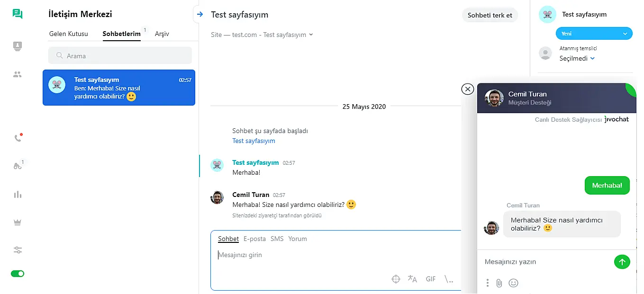Viewport: 644px width, 294px height.
Task: Open the 'Test sayfasıyım' page link
Action: 254,141
